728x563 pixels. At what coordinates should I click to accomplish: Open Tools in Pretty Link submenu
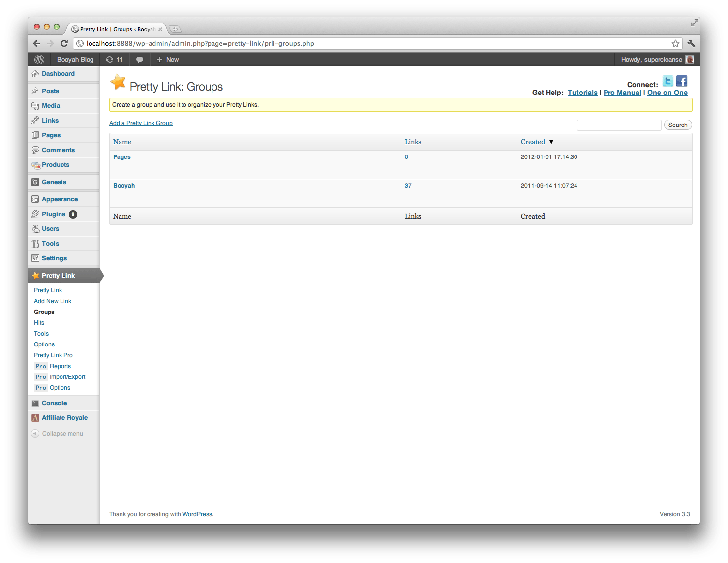(41, 334)
